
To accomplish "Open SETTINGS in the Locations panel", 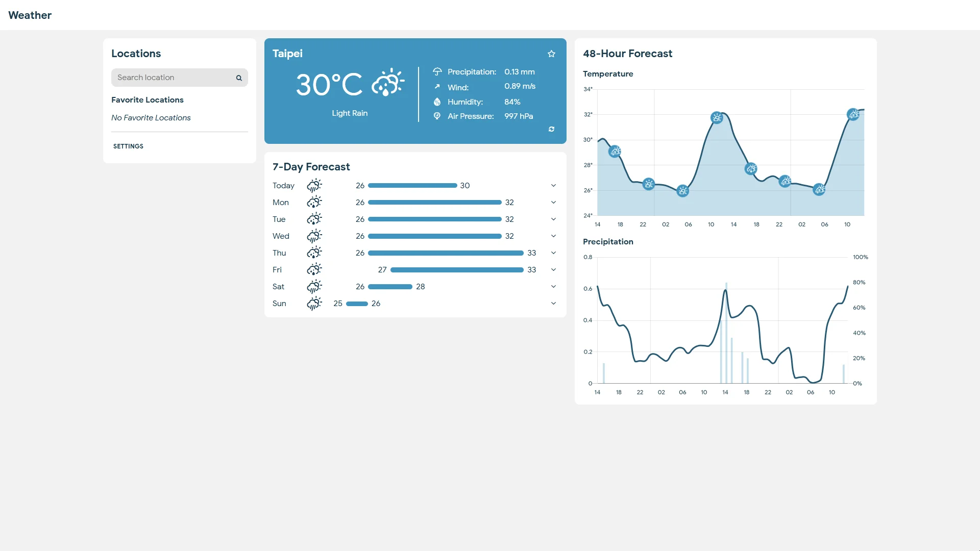I will click(x=128, y=146).
